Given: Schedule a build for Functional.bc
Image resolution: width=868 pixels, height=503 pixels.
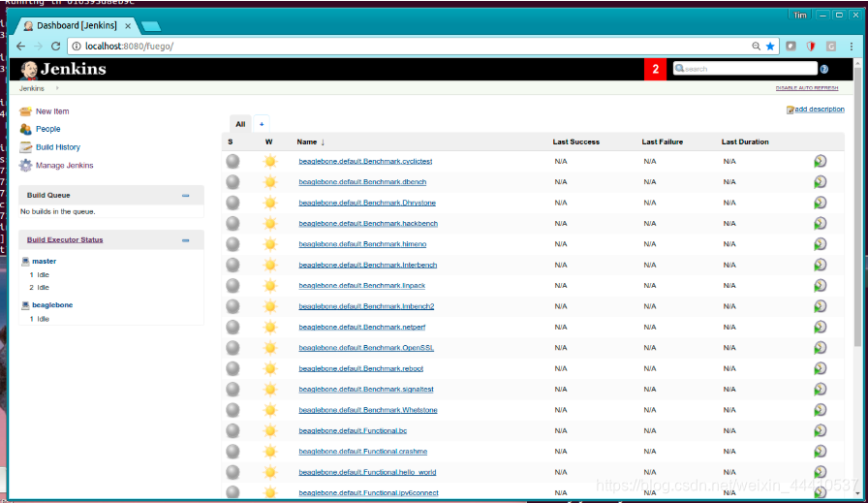Looking at the screenshot, I should click(820, 430).
